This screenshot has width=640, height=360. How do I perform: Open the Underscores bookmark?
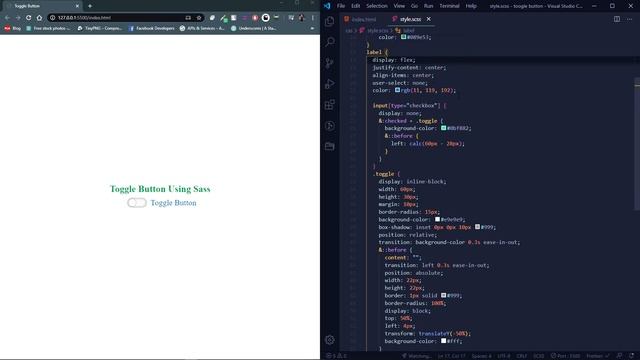click(254, 28)
